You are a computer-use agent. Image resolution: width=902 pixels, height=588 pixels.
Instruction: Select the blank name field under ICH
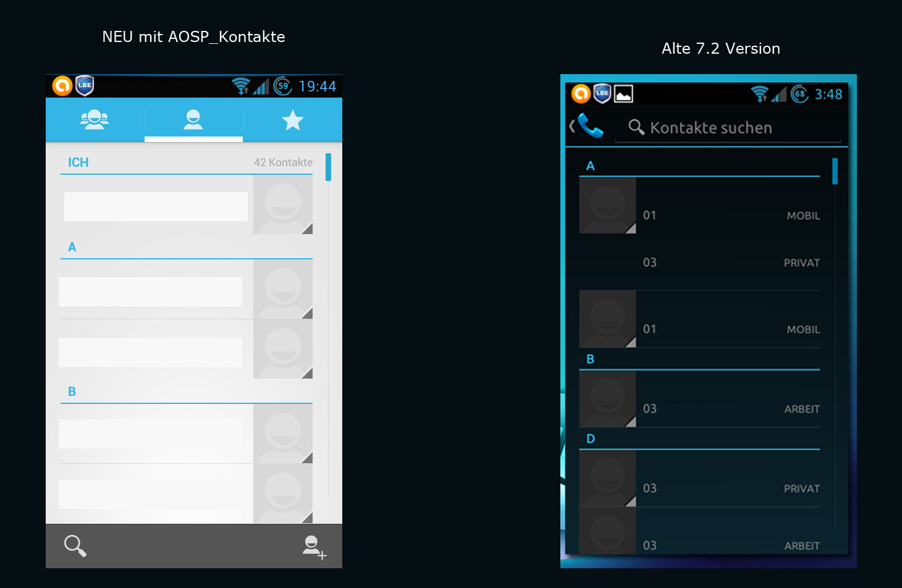tap(156, 206)
